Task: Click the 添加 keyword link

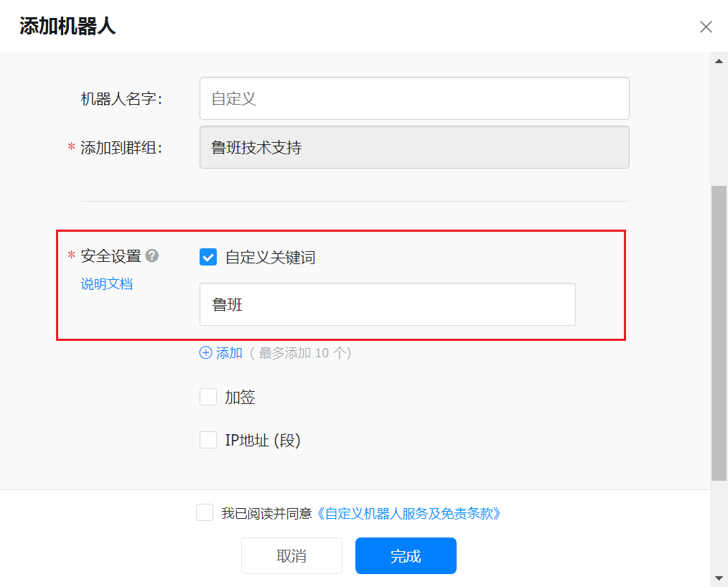Action: [x=229, y=352]
